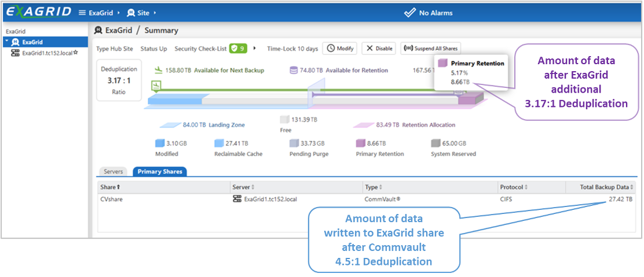The height and width of the screenshot is (277, 644).
Task: Click the landing zone marker icon above capacity bar
Action: [x=156, y=86]
